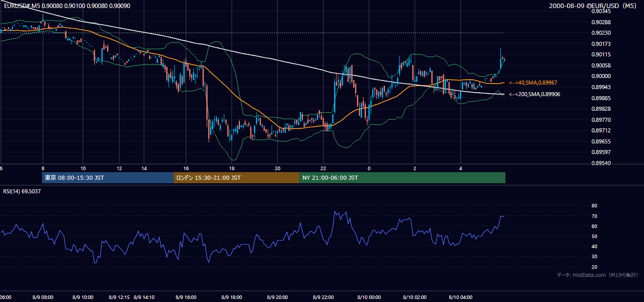
Task: Click the 40 SMA label showing 0.89967
Action: [533, 83]
